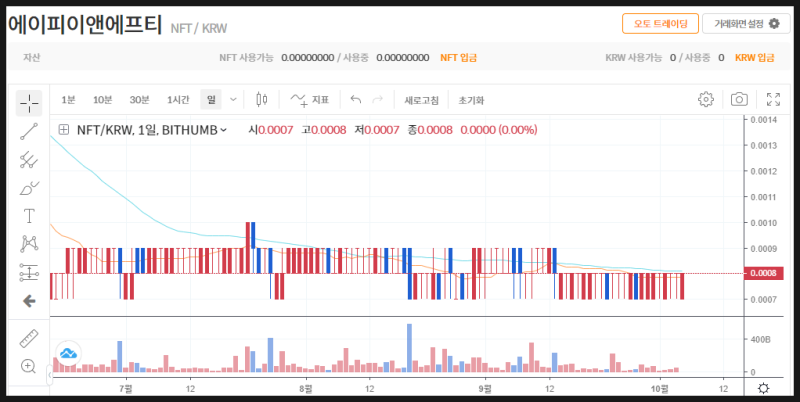Open the indicators (지표) menu
Image resolution: width=800 pixels, height=402 pixels.
309,99
